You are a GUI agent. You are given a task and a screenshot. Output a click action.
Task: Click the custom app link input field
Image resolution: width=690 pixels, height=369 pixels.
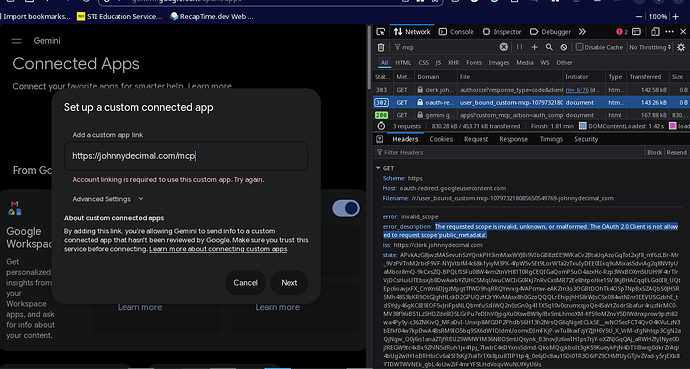click(186, 156)
